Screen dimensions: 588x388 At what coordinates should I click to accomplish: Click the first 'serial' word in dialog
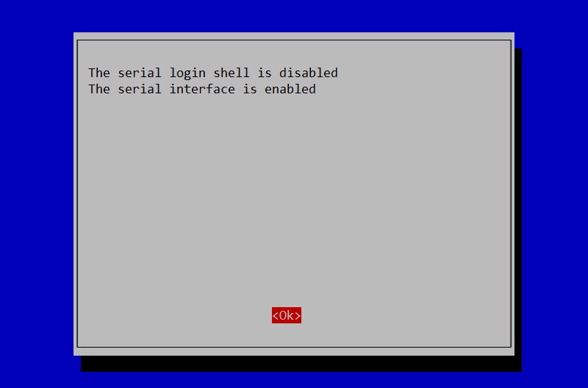[140, 72]
